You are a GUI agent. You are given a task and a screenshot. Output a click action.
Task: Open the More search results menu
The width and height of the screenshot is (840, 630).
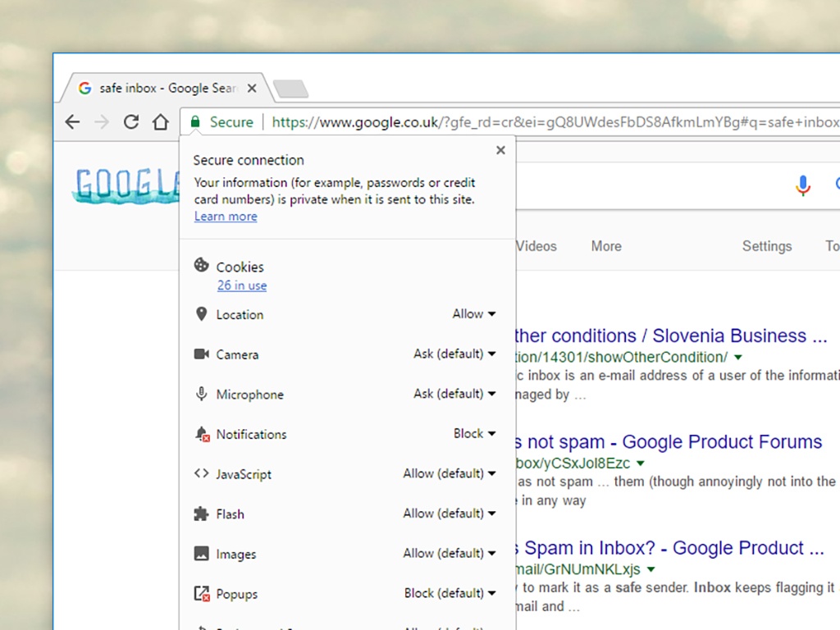[x=605, y=245]
